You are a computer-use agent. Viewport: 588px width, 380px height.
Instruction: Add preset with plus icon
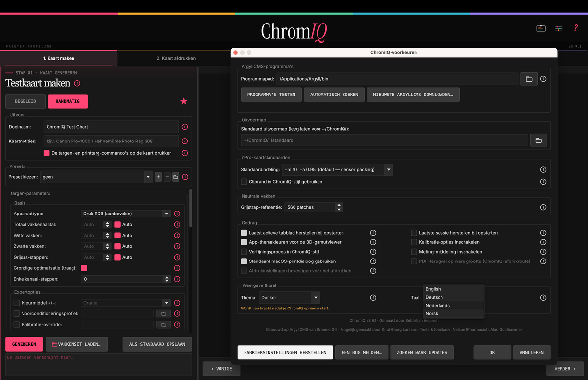click(x=158, y=177)
